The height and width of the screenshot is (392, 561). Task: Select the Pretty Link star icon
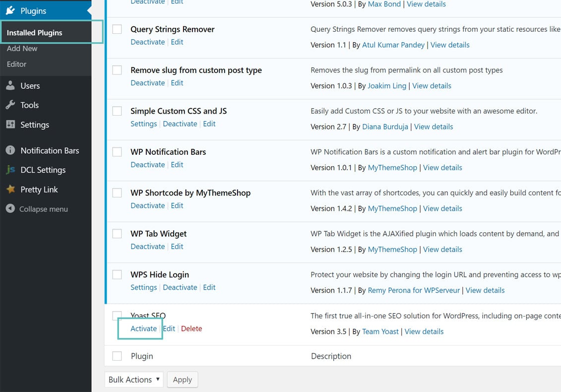10,189
